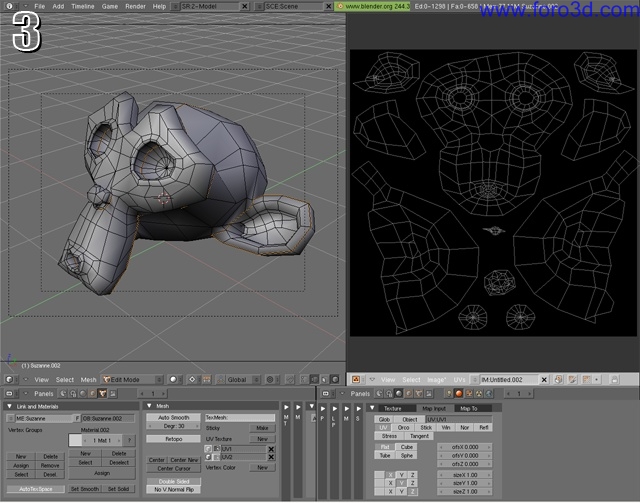
Task: Open the Render menu
Action: [x=135, y=6]
